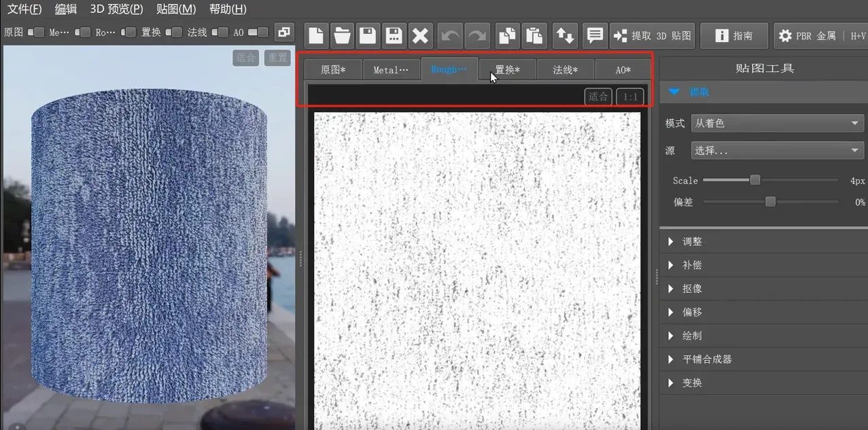Toggle the 原图 map in 3D preview
Viewport: 868px width, 430px height.
pos(37,32)
